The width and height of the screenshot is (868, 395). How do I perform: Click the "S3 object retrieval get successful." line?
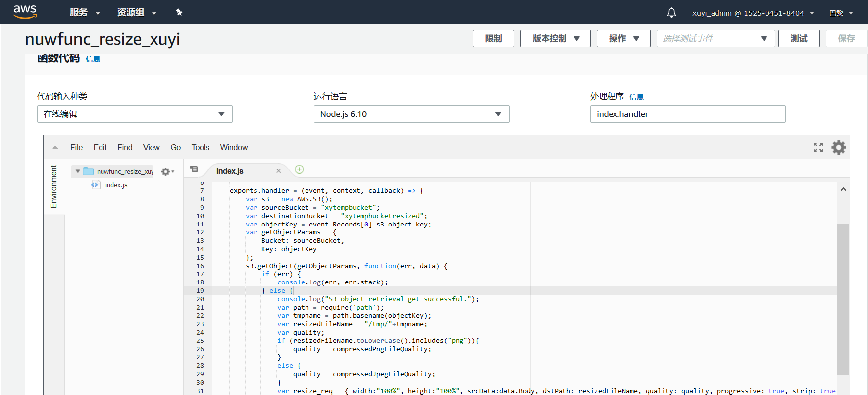(378, 299)
